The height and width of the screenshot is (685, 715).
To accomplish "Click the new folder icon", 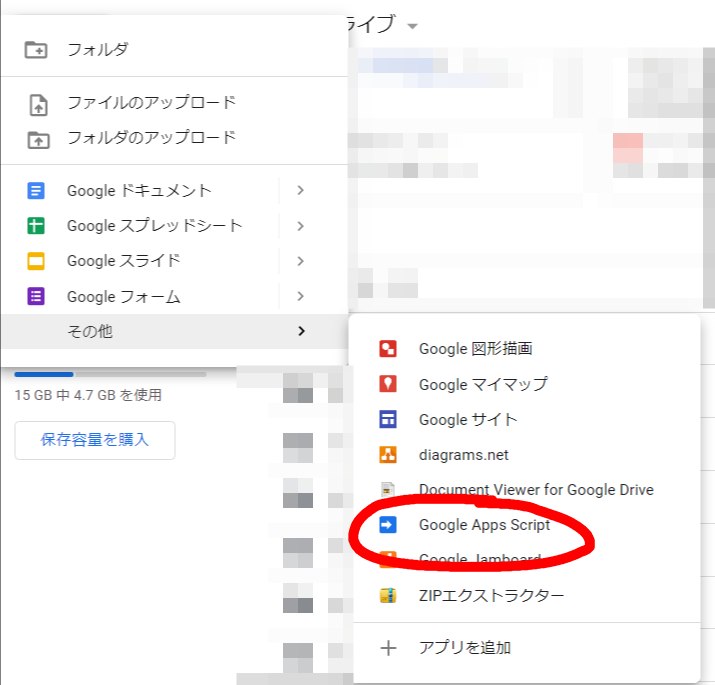I will (x=36, y=50).
